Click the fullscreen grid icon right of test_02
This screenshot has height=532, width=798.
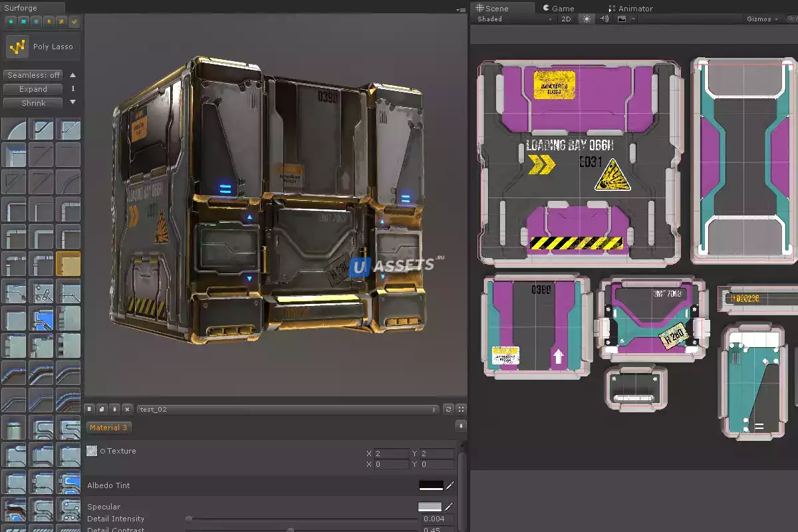pyautogui.click(x=461, y=409)
